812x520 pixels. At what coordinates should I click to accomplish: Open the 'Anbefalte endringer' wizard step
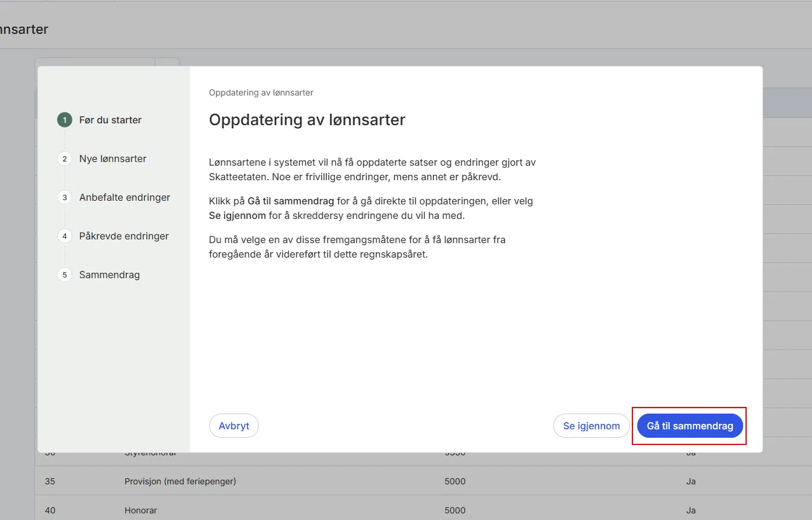[125, 197]
